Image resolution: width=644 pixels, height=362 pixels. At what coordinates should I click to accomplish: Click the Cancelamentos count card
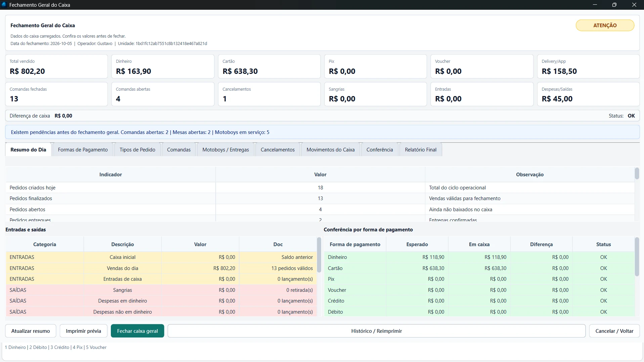(269, 94)
